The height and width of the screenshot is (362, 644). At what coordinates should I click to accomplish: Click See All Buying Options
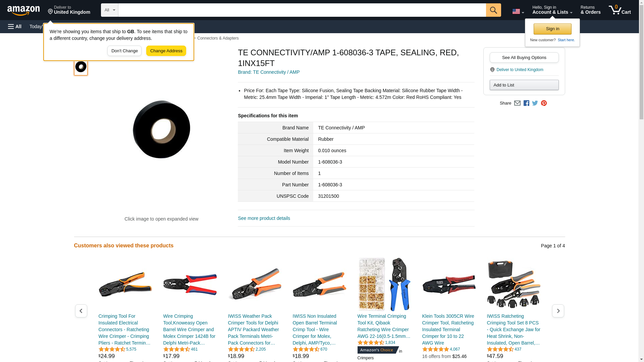tap(524, 57)
